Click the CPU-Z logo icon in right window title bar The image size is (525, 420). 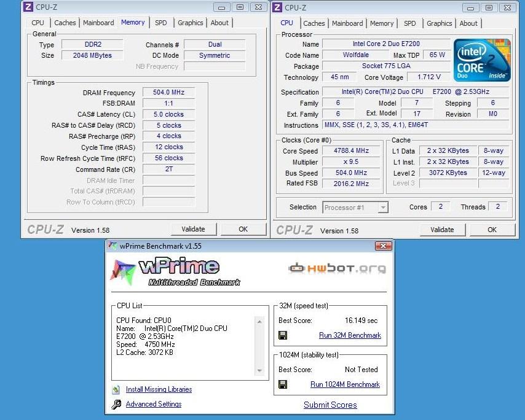pyautogui.click(x=277, y=7)
